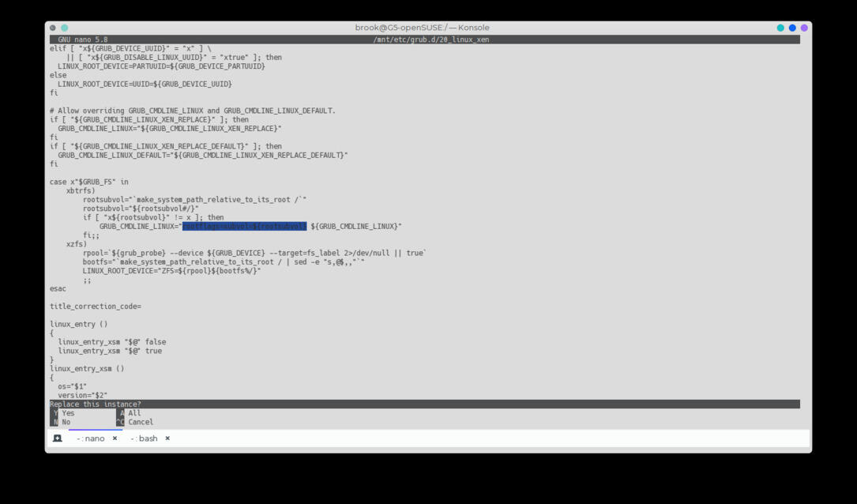Click the 'linux_entry_xsm ()' function line
The width and height of the screenshot is (857, 504).
click(87, 369)
